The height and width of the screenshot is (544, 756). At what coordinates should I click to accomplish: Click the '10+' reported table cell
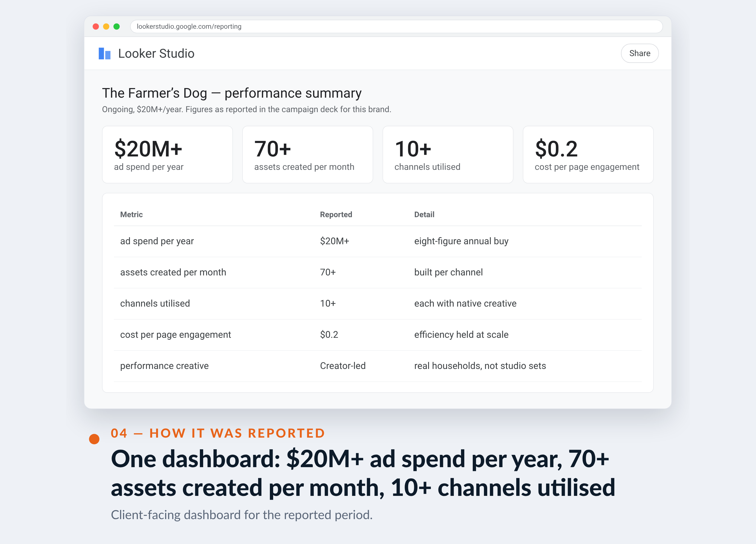tap(328, 303)
